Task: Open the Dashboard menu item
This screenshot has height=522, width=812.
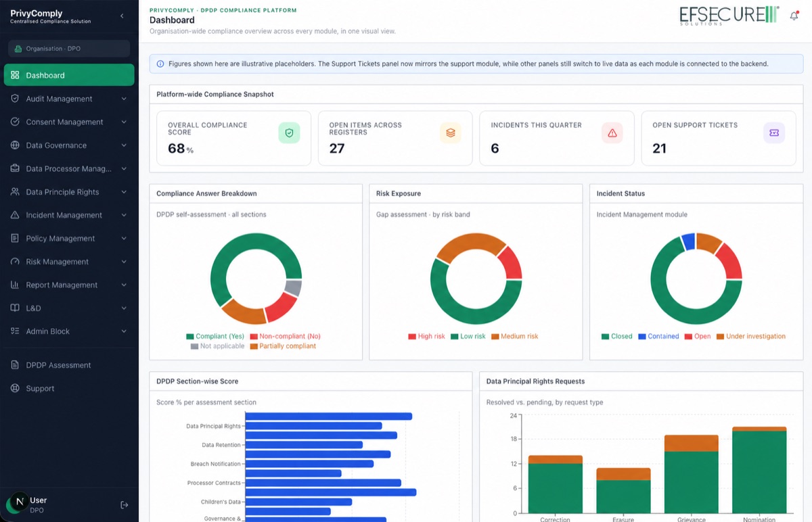Action: click(x=69, y=75)
